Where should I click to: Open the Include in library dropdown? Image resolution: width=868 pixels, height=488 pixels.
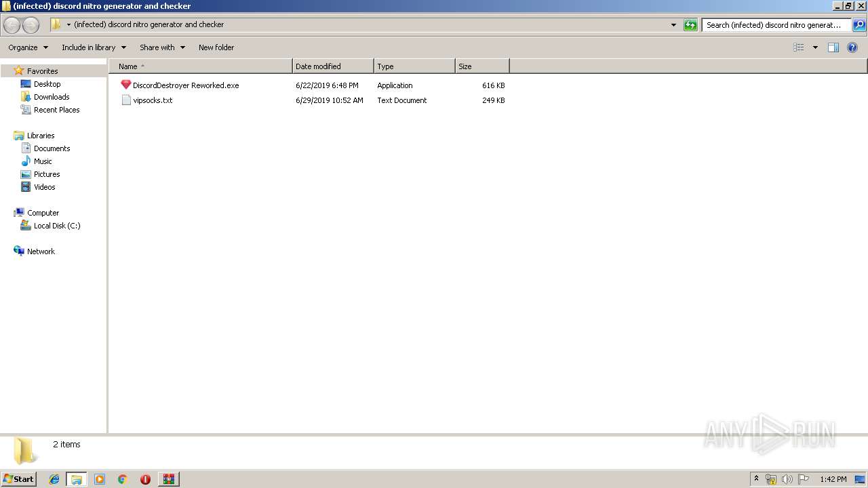coord(94,47)
